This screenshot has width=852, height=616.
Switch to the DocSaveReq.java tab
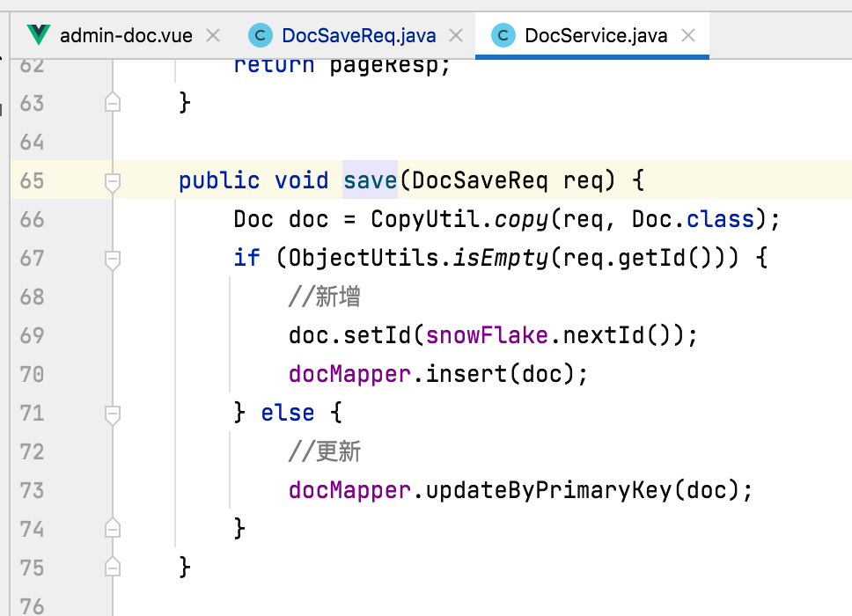point(358,36)
